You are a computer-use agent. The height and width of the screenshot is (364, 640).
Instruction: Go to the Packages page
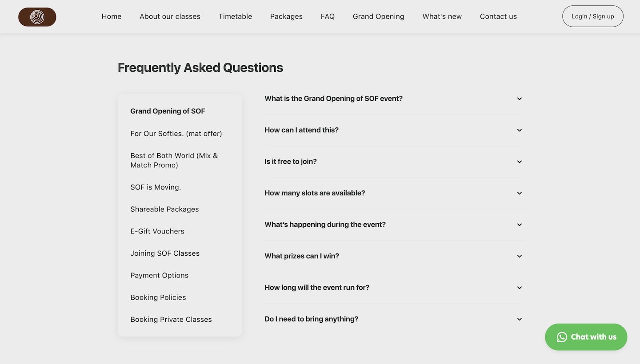point(286,16)
